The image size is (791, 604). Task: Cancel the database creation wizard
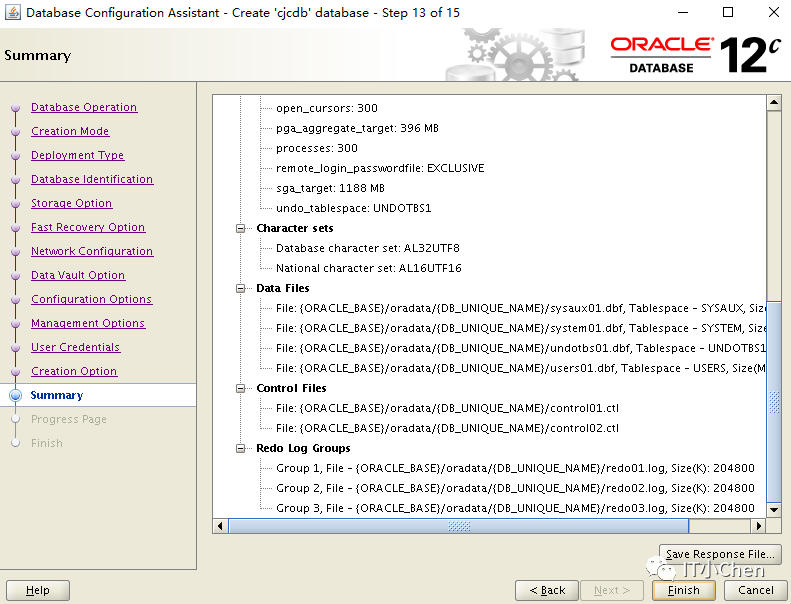pos(755,590)
